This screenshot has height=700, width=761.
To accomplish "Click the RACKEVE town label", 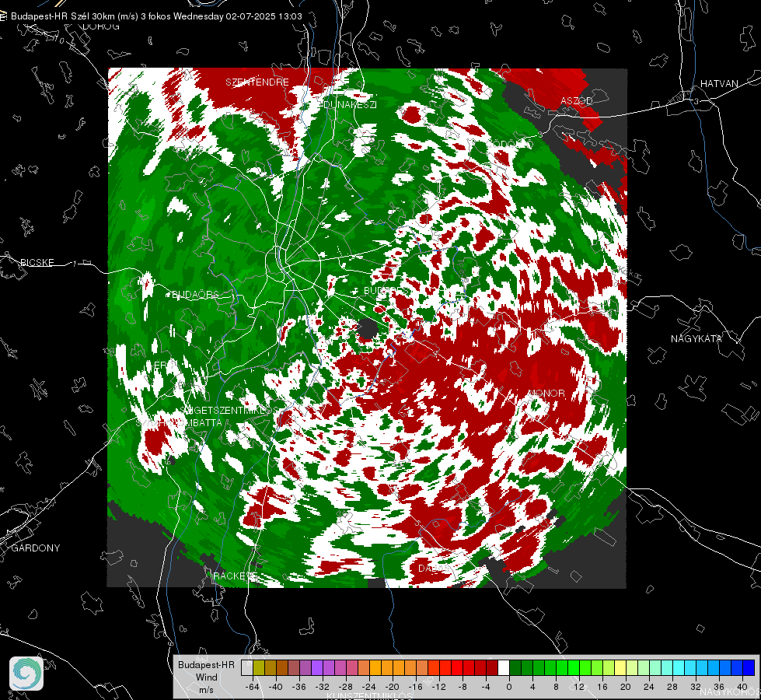I will 236,576.
